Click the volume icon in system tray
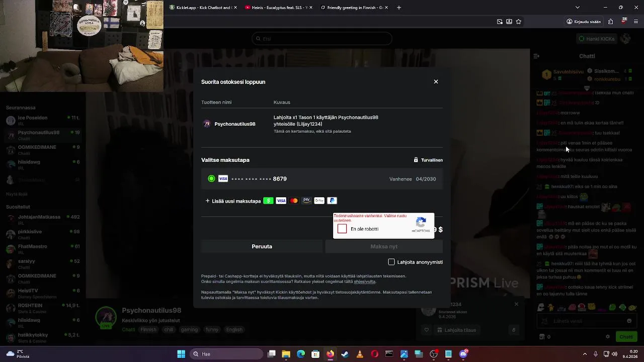Screen dimensions: 644x362 click(614, 354)
